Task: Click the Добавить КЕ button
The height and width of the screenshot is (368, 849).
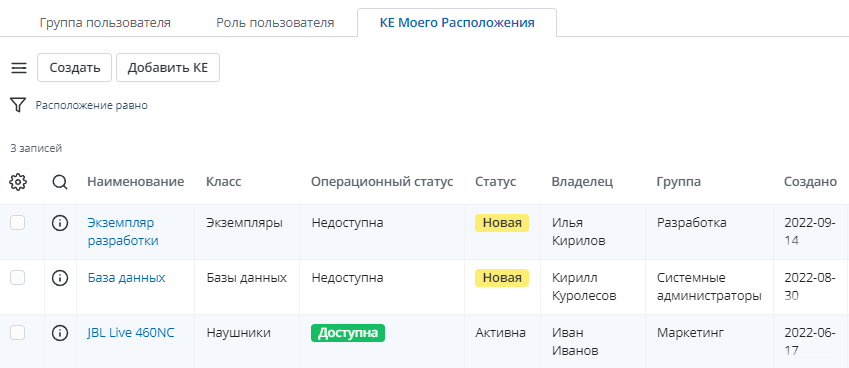Action: click(x=168, y=68)
